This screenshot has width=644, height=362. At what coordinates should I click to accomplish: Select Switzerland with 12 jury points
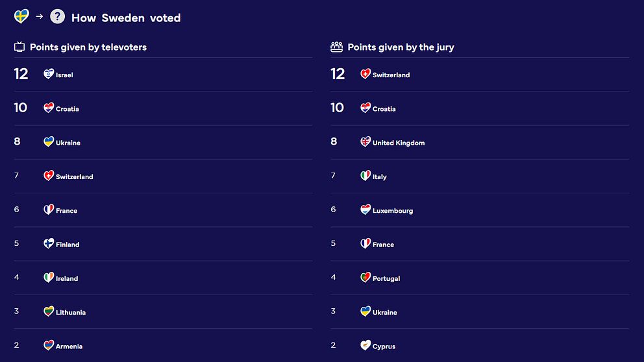point(480,75)
